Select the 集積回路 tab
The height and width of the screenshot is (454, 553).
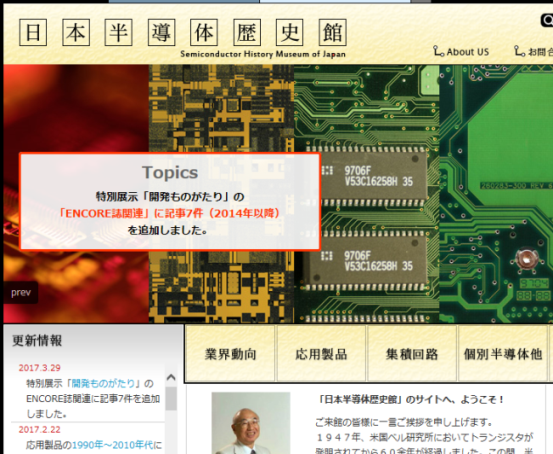(x=412, y=354)
